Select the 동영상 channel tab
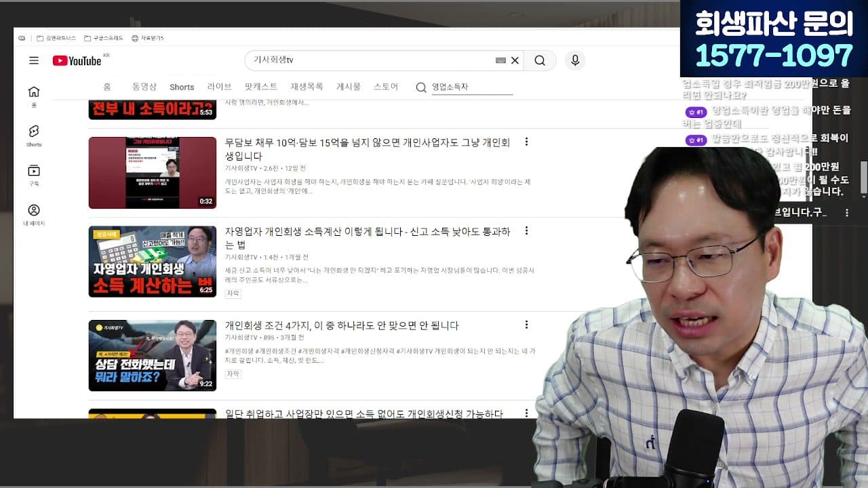This screenshot has width=868, height=488. pos(144,87)
